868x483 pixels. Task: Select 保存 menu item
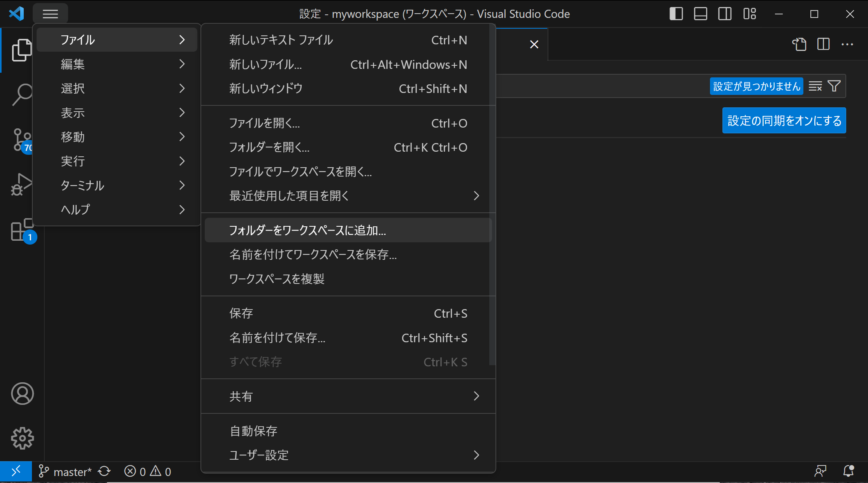pos(348,313)
